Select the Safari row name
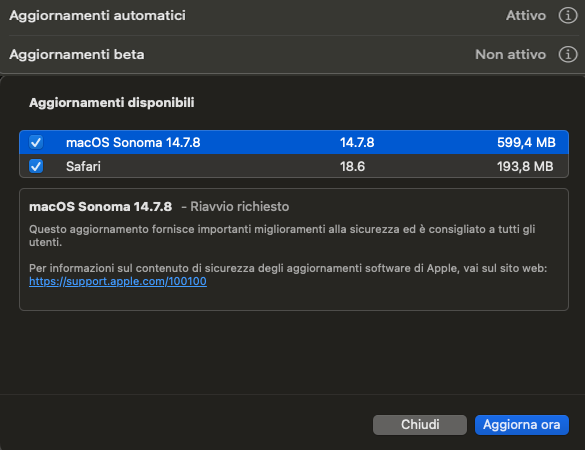585x450 pixels. (83, 166)
